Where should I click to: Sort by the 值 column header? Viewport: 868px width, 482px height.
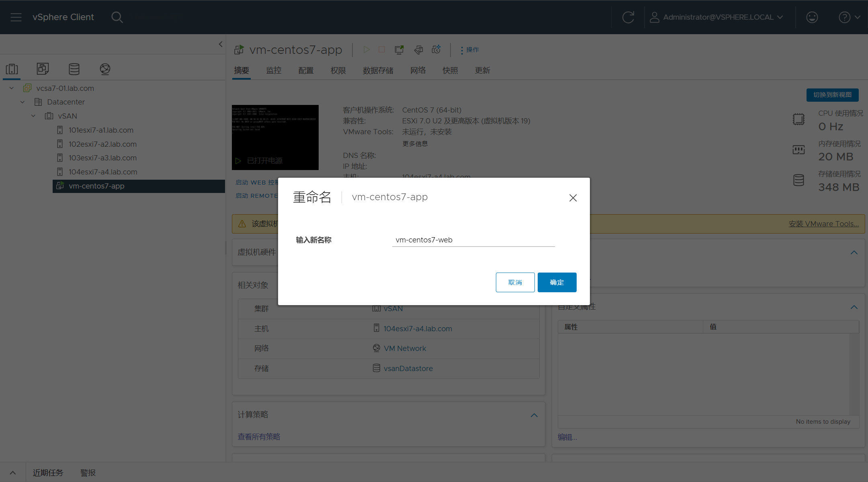(x=781, y=327)
